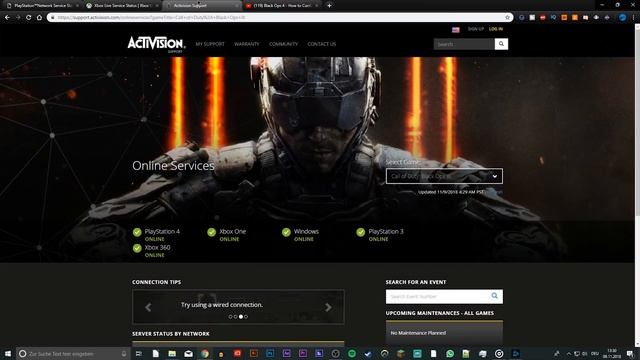Open the Chrome three-dot menu
640x360 pixels.
pyautogui.click(x=634, y=18)
